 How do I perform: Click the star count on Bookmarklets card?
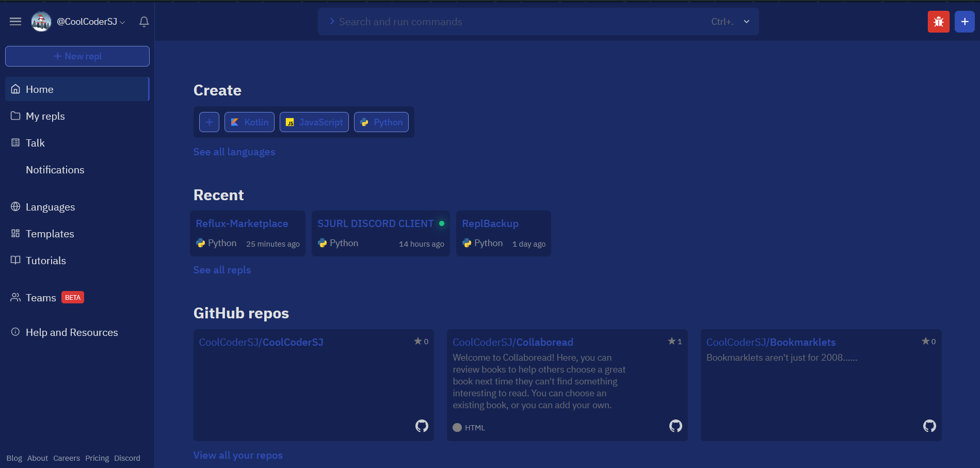[929, 341]
